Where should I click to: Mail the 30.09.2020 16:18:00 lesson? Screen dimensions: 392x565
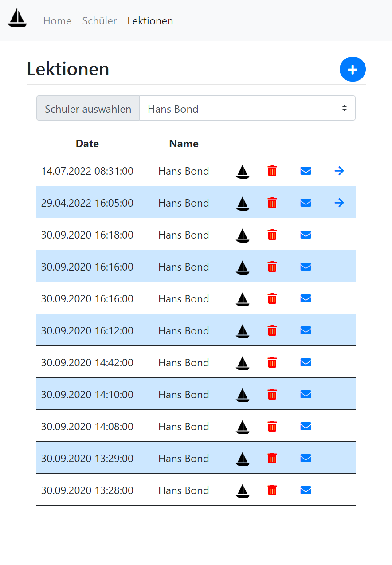[x=306, y=235]
